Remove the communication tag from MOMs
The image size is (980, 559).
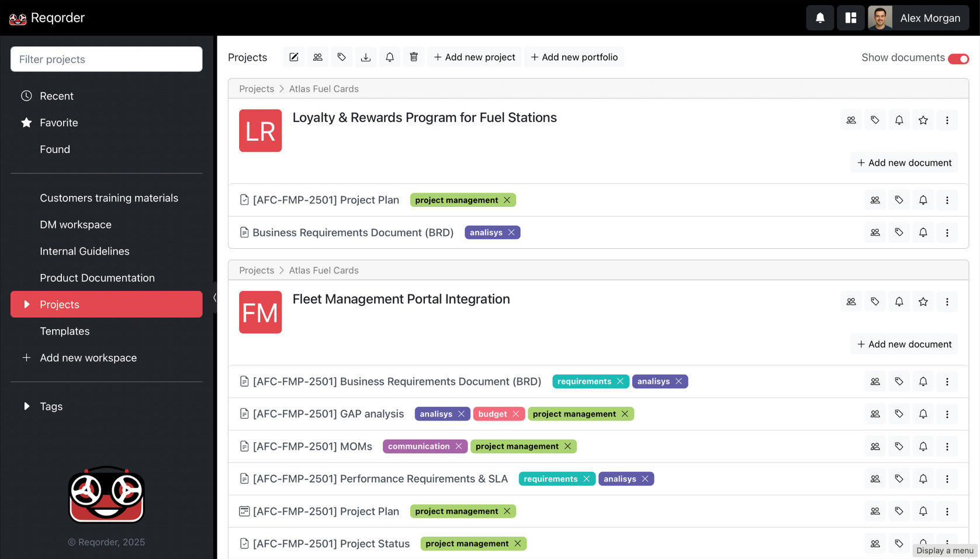pos(459,446)
